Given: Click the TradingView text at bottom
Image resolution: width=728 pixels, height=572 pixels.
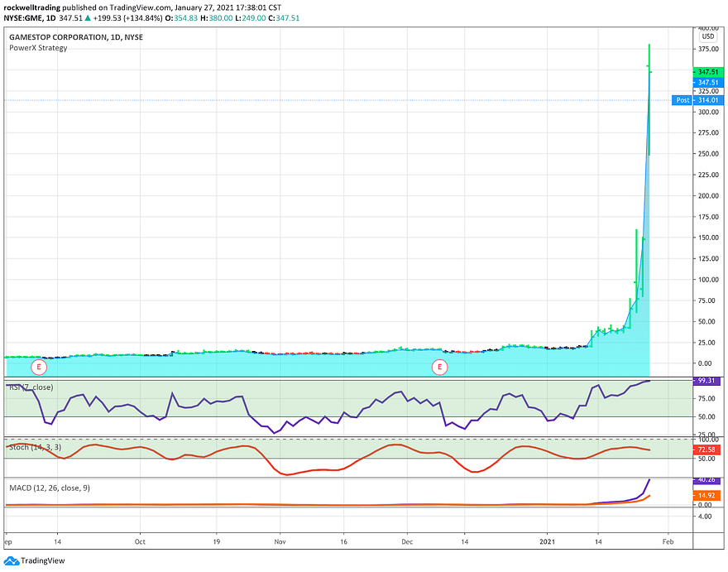Looking at the screenshot, I should tap(43, 561).
